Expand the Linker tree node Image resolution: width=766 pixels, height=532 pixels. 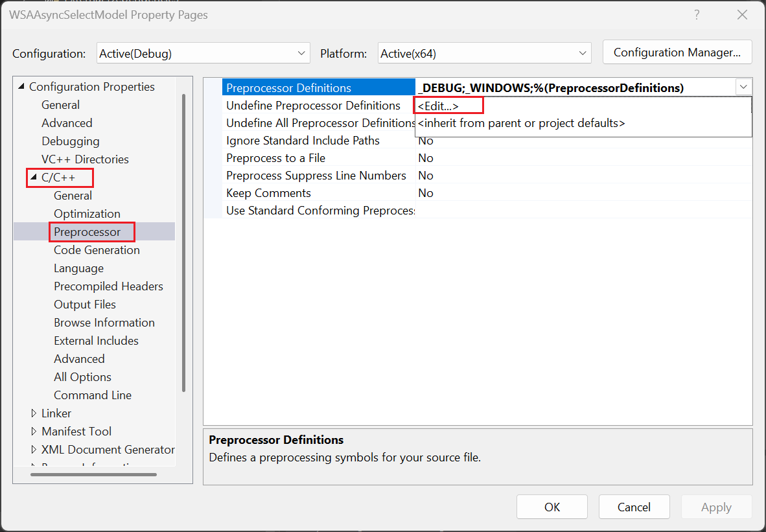point(34,413)
